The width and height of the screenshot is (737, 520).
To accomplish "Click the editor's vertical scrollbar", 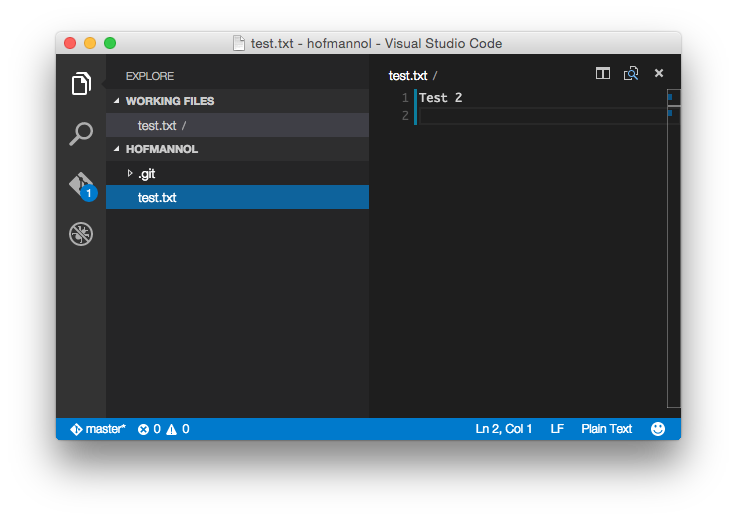I will 673,250.
